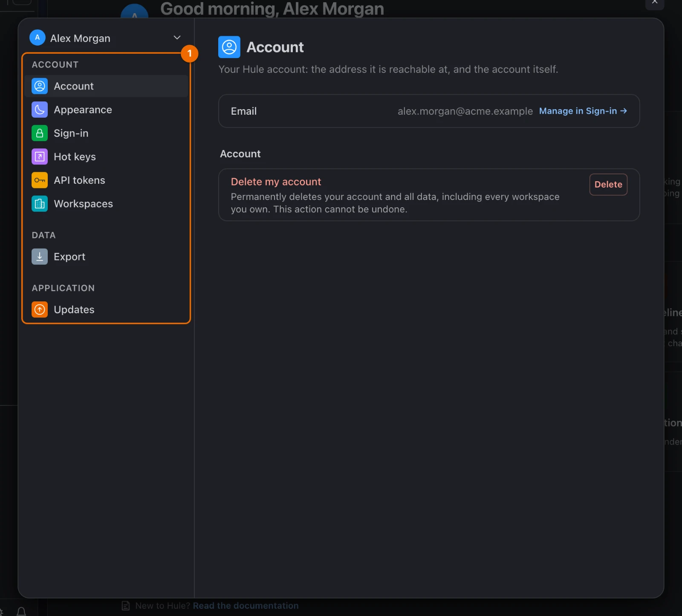The image size is (682, 616).
Task: Select API tokens in the sidebar
Action: tap(106, 180)
